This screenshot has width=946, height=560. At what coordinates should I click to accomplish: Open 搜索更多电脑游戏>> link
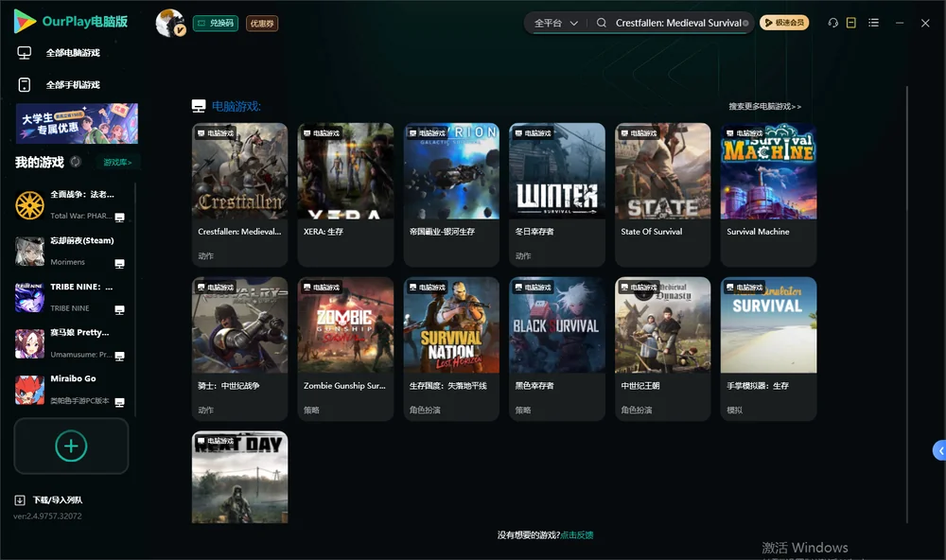click(x=764, y=106)
